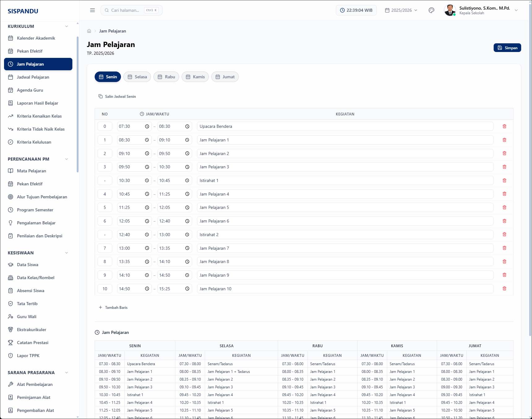This screenshot has height=419, width=532.
Task: Go to home breadcrumb icon
Action: coord(89,31)
